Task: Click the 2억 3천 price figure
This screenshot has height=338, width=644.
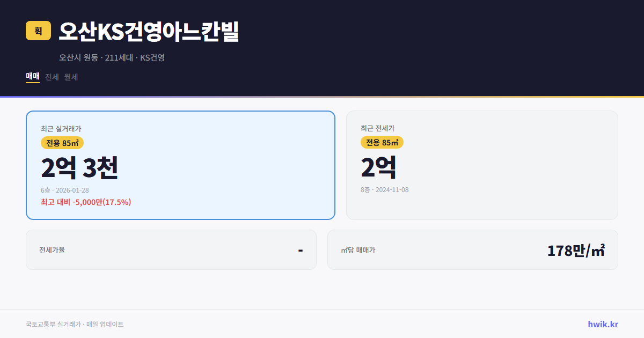Action: coord(79,168)
